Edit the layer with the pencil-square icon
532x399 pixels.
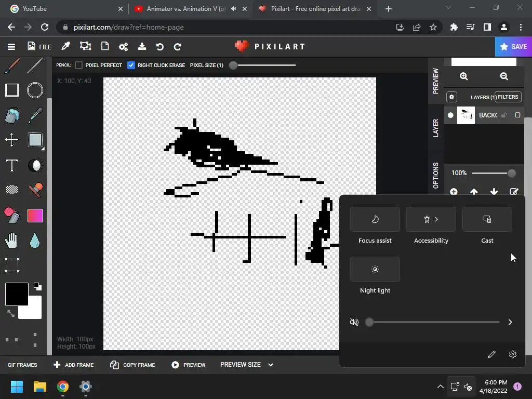click(x=514, y=192)
